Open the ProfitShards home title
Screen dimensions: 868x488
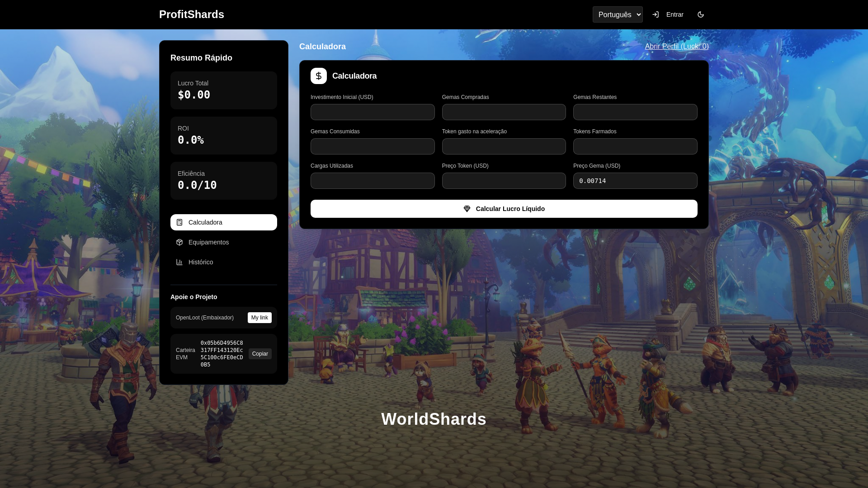(192, 14)
